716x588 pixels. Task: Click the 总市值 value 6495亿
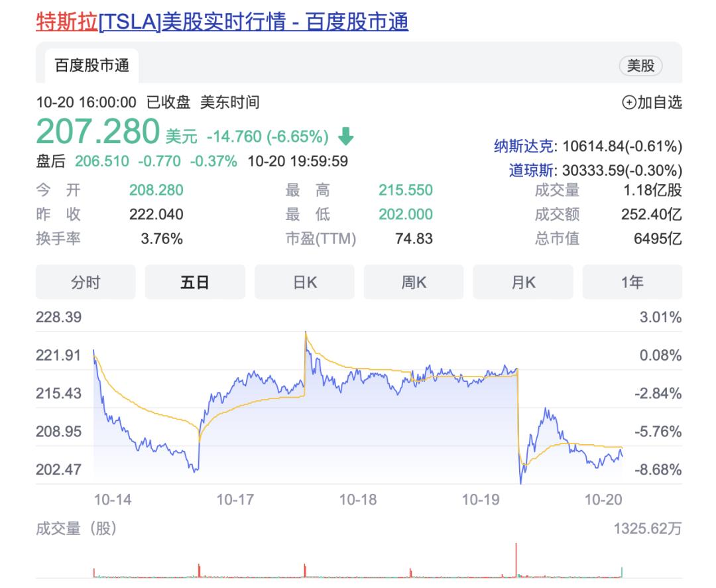(658, 238)
